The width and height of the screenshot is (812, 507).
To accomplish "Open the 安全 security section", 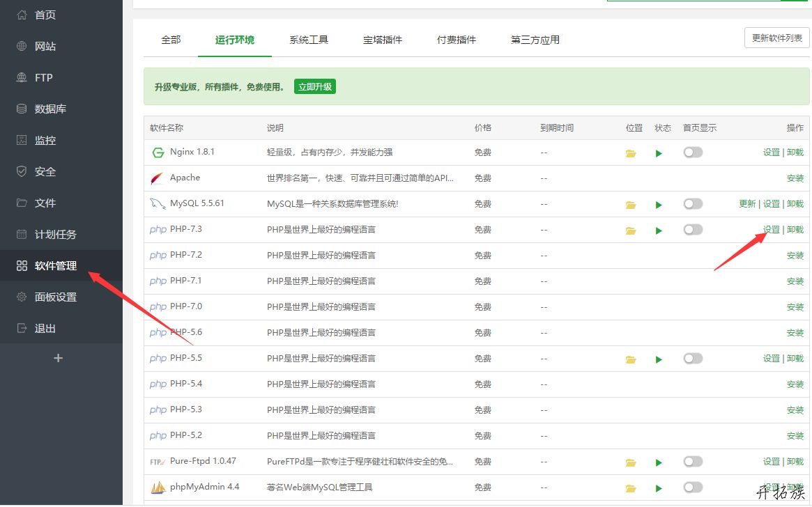I will pyautogui.click(x=61, y=172).
